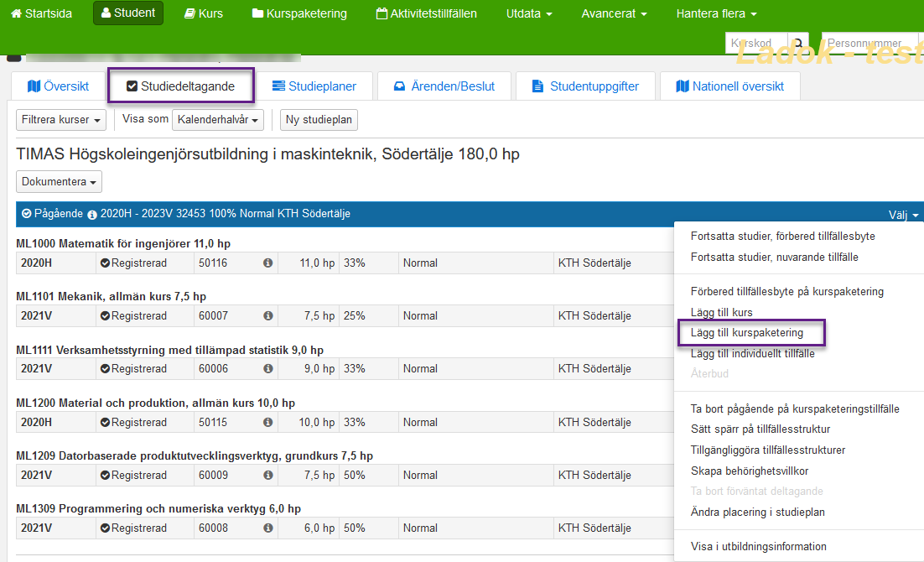
Task: Expand the Kalenderhalvår view selector
Action: click(217, 120)
